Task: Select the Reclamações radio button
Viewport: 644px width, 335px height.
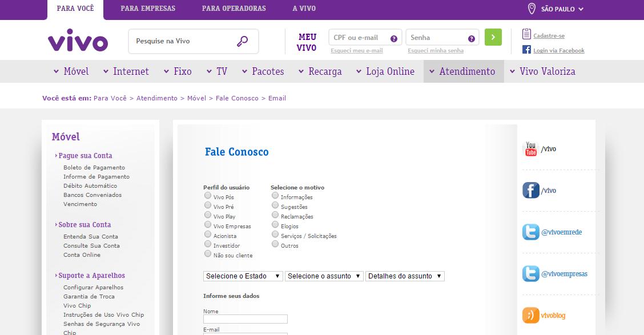Action: (275, 215)
